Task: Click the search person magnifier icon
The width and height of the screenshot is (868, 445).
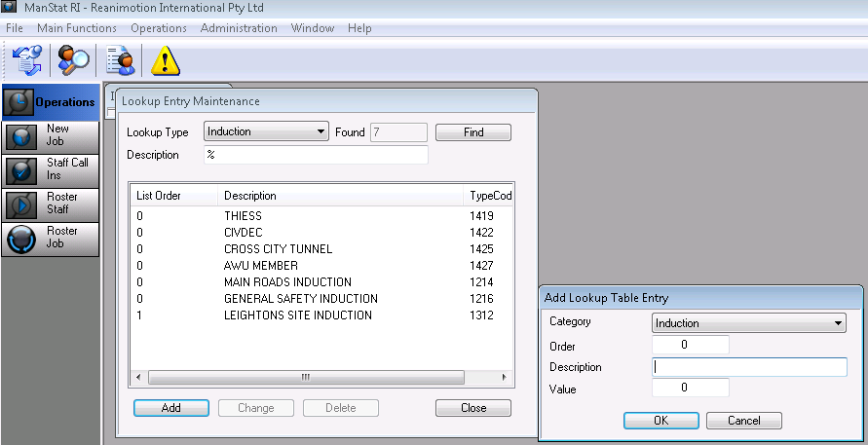Action: tap(73, 60)
